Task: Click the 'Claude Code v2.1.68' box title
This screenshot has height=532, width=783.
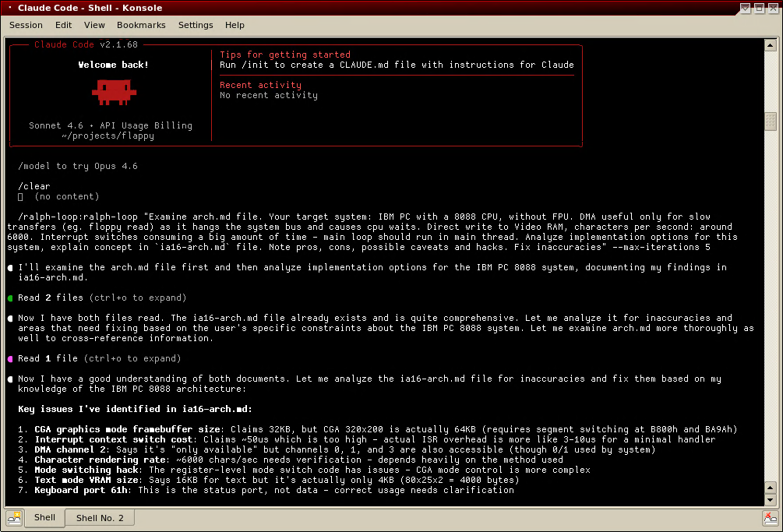Action: [86, 44]
